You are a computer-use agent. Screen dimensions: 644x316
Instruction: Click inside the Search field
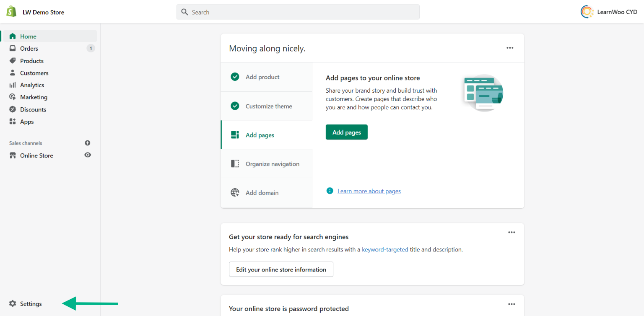pos(298,12)
